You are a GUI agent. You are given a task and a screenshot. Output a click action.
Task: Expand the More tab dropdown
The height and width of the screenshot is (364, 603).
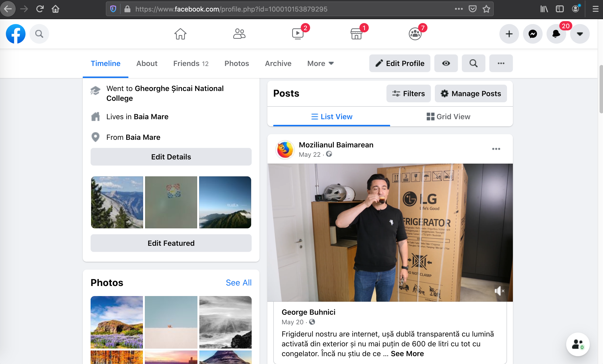coord(320,63)
